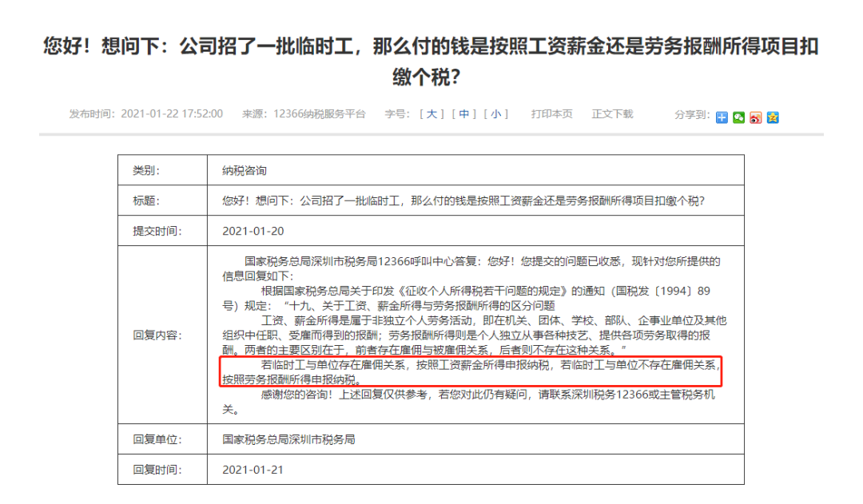Share the article to Sina Weibo
863x504 pixels.
tap(756, 117)
